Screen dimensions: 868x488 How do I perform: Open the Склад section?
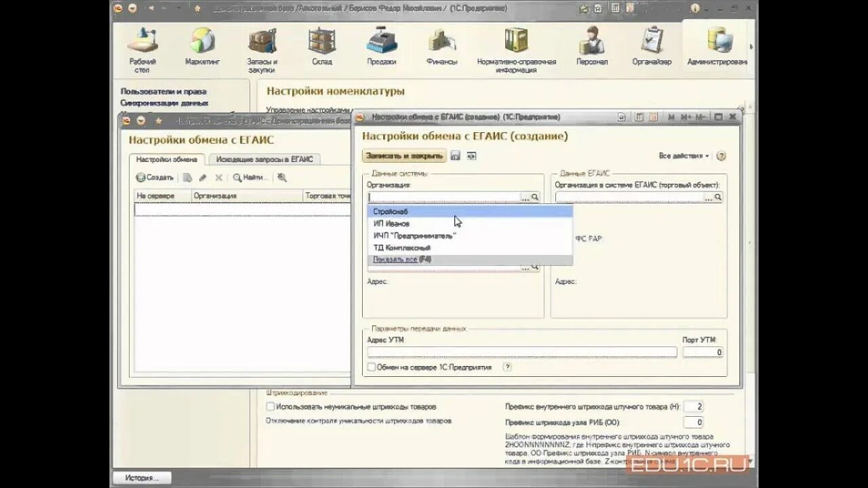click(x=321, y=47)
